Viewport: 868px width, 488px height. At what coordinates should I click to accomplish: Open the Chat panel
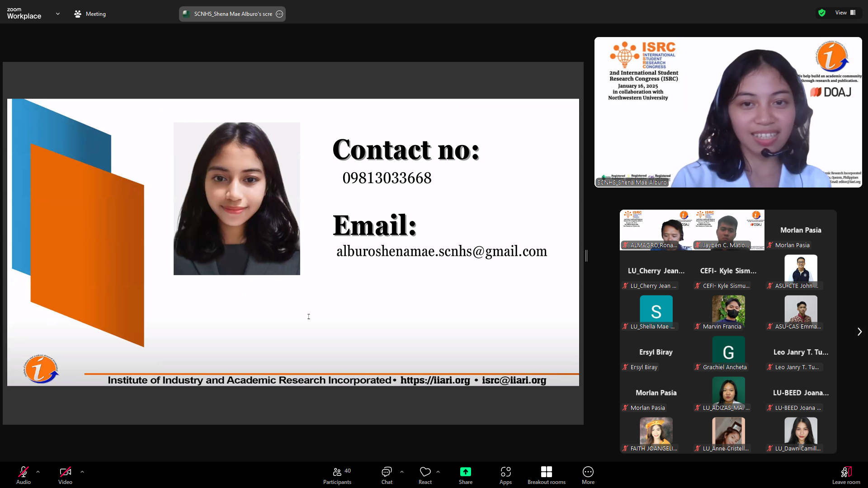387,472
